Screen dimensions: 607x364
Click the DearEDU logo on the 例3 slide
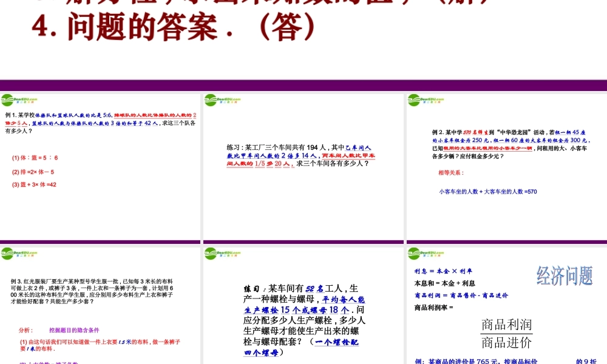pos(19,254)
